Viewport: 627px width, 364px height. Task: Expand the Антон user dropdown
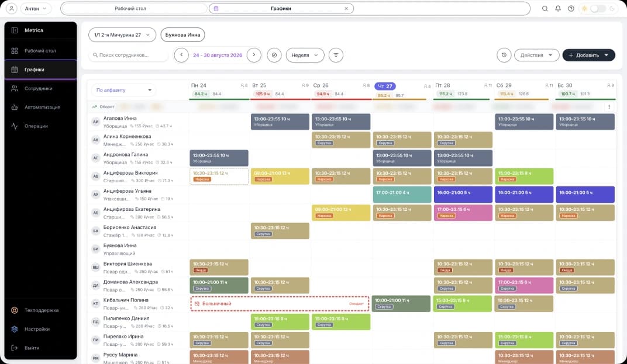36,8
